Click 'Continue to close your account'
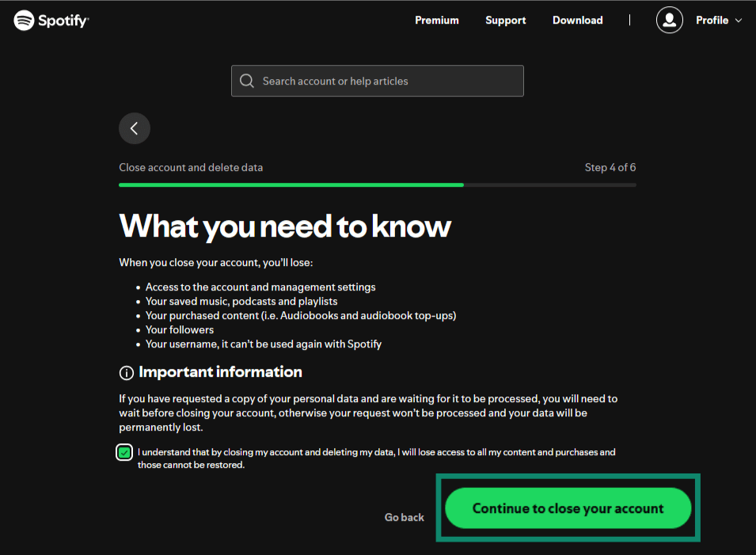The image size is (756, 555). 568,507
